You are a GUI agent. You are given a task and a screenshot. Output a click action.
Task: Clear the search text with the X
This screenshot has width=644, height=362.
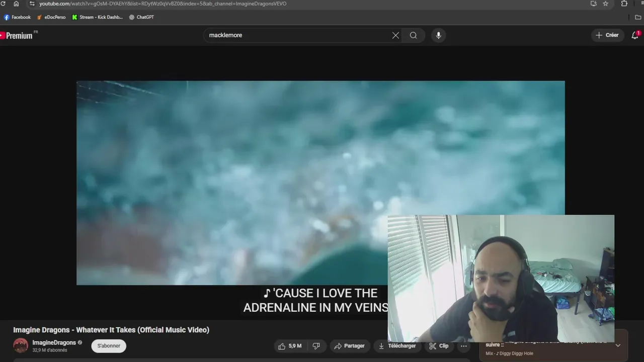pyautogui.click(x=395, y=35)
